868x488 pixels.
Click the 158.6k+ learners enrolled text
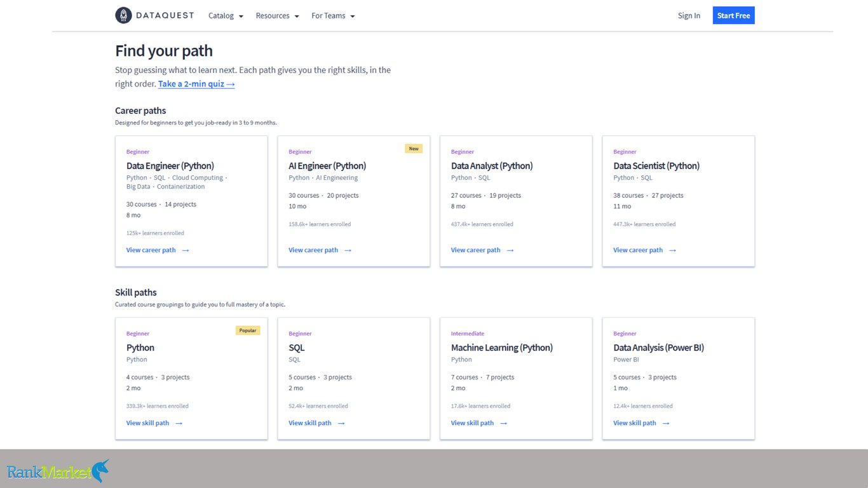pos(320,224)
